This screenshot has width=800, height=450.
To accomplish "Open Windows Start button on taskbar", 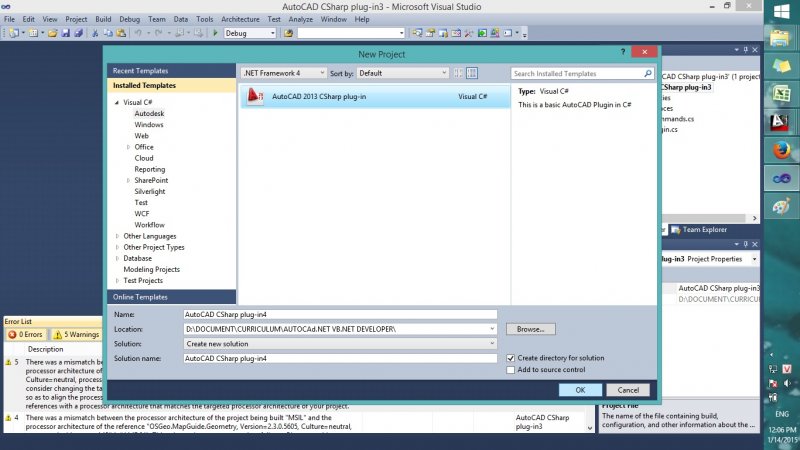I will (x=782, y=11).
